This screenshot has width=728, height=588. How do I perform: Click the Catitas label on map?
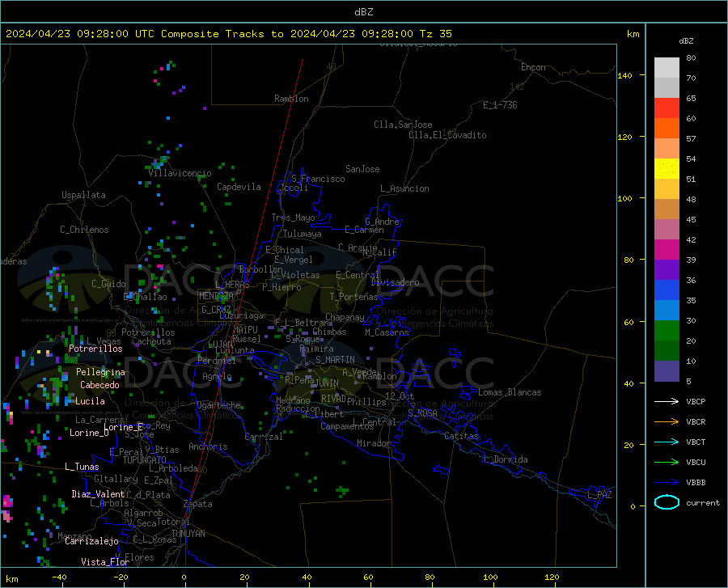click(461, 436)
